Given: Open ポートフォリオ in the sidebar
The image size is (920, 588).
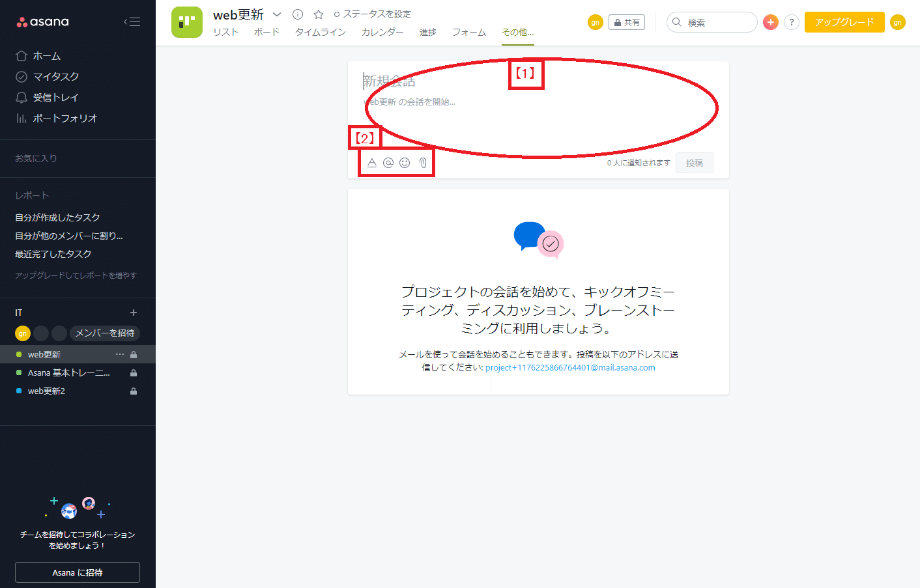Looking at the screenshot, I should [56, 119].
